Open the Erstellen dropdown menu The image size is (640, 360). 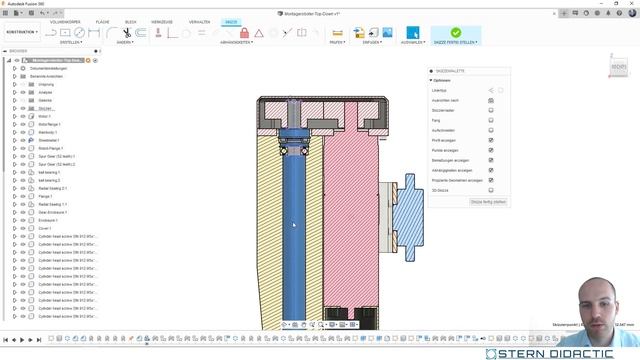point(71,42)
